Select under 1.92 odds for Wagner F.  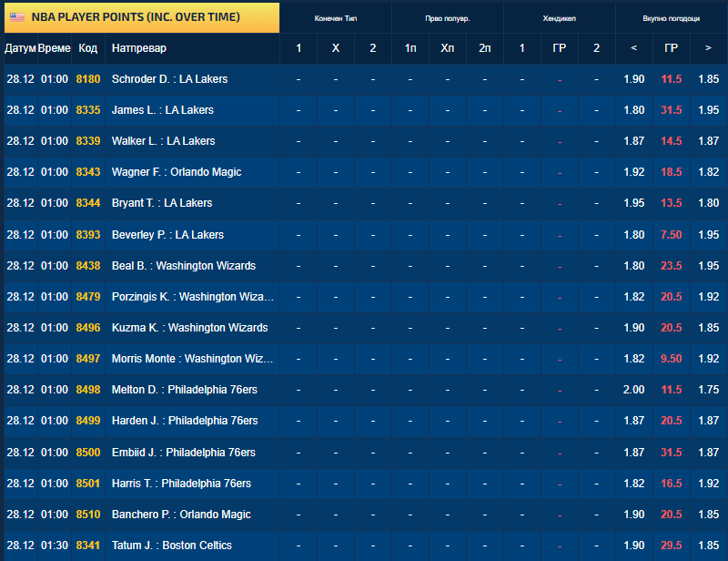point(633,172)
